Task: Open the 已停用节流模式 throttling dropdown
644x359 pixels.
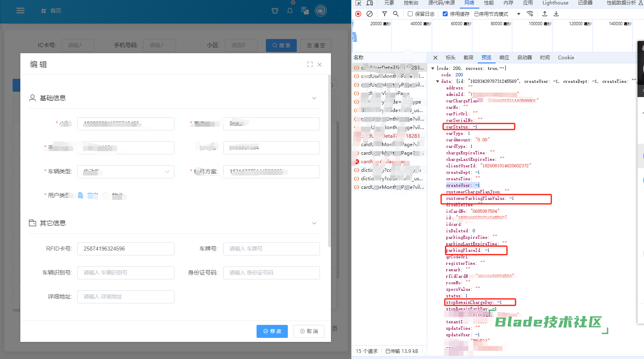Action: click(497, 14)
